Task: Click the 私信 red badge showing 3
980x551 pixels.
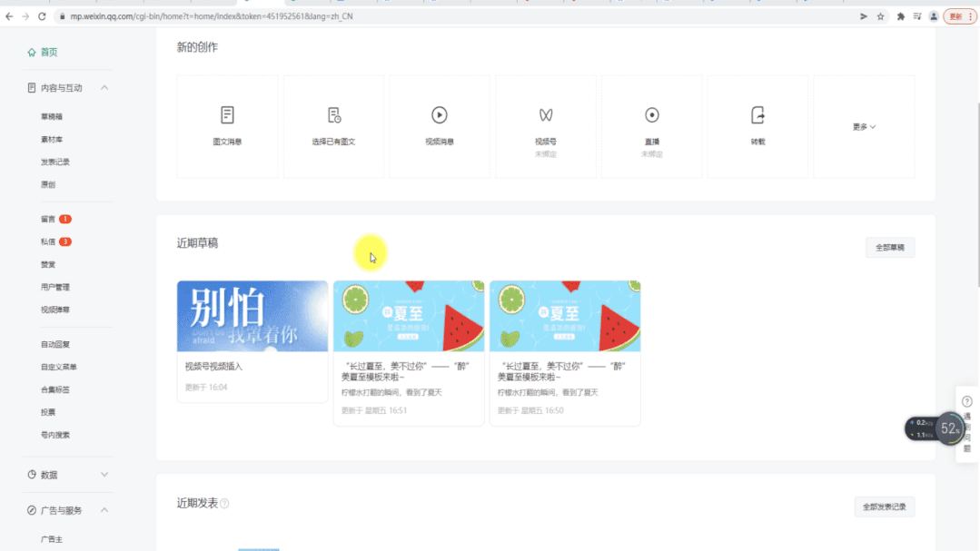Action: point(65,241)
